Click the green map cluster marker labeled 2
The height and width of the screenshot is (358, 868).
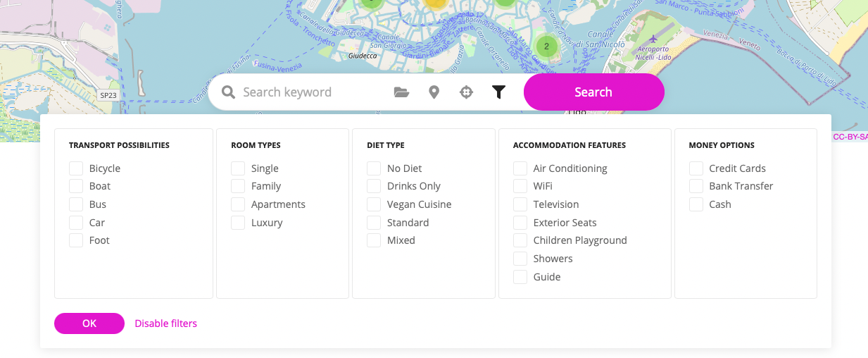546,47
